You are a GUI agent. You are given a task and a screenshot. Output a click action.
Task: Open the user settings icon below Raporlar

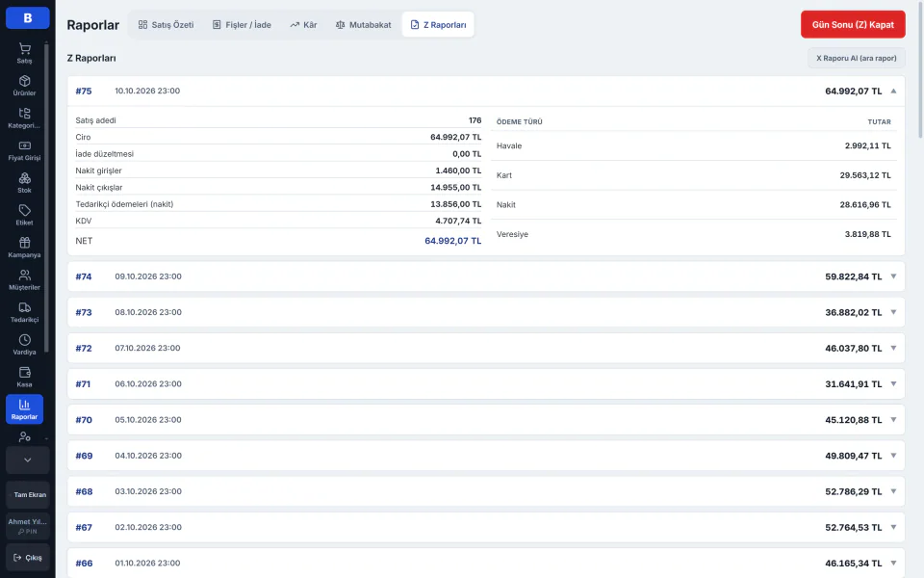click(x=24, y=437)
